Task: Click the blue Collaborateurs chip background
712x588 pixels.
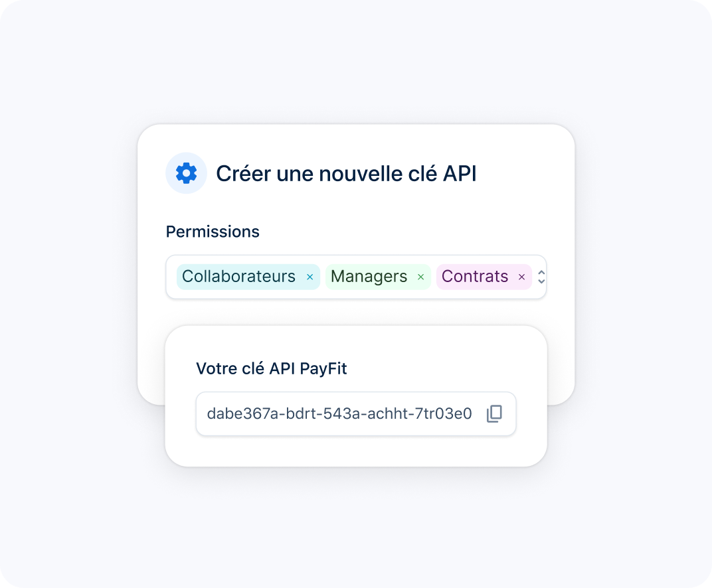Action: pyautogui.click(x=248, y=277)
